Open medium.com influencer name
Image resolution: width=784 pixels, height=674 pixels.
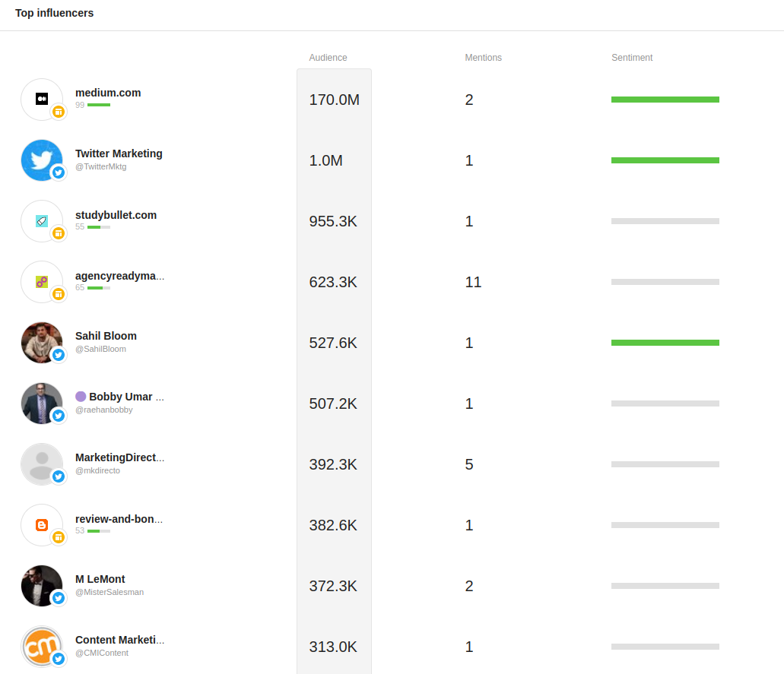pos(108,93)
